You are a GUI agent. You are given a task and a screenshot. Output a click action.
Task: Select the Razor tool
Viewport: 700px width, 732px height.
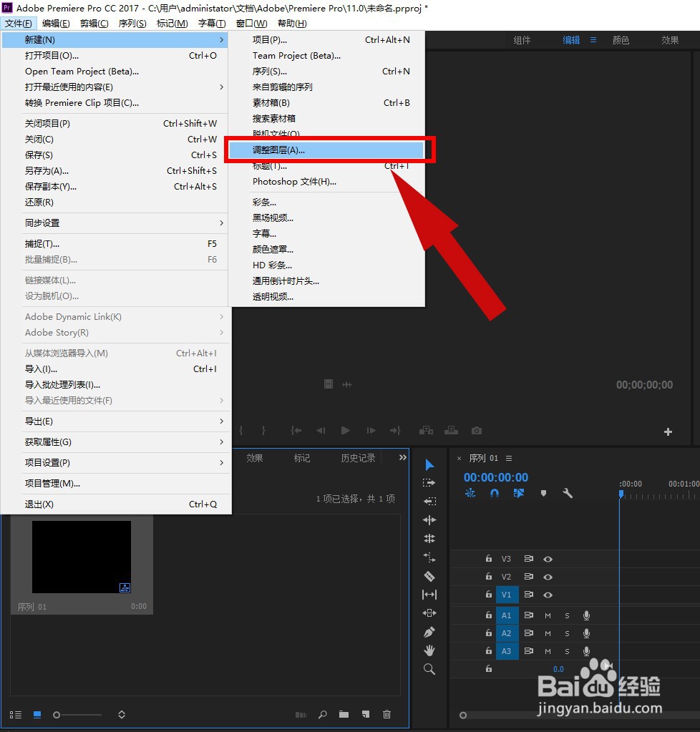point(429,576)
